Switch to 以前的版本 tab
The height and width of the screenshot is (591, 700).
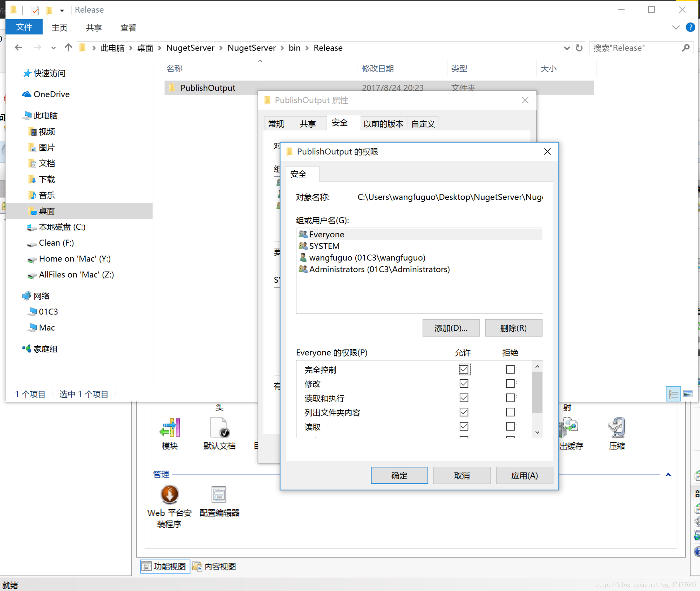coord(383,124)
